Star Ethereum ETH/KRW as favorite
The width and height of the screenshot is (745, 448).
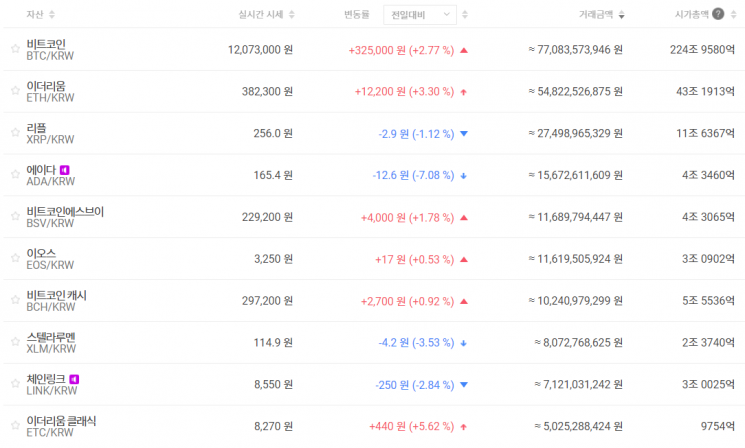click(15, 90)
